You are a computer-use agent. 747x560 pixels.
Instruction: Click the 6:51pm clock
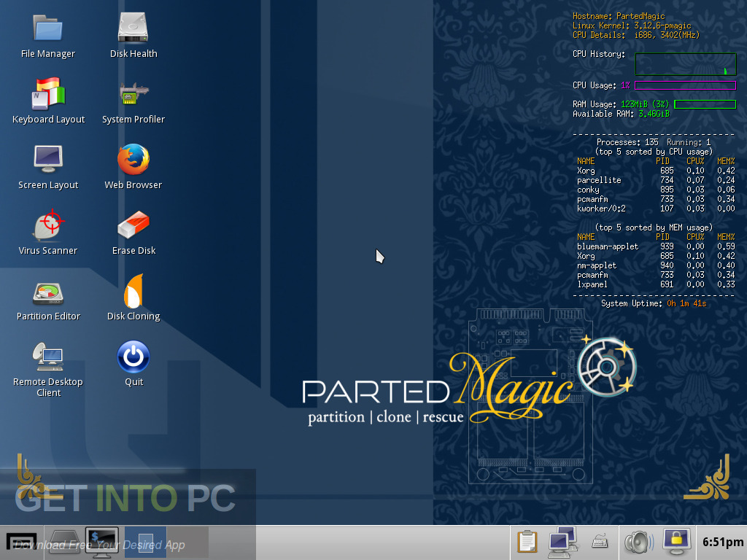[x=722, y=542]
